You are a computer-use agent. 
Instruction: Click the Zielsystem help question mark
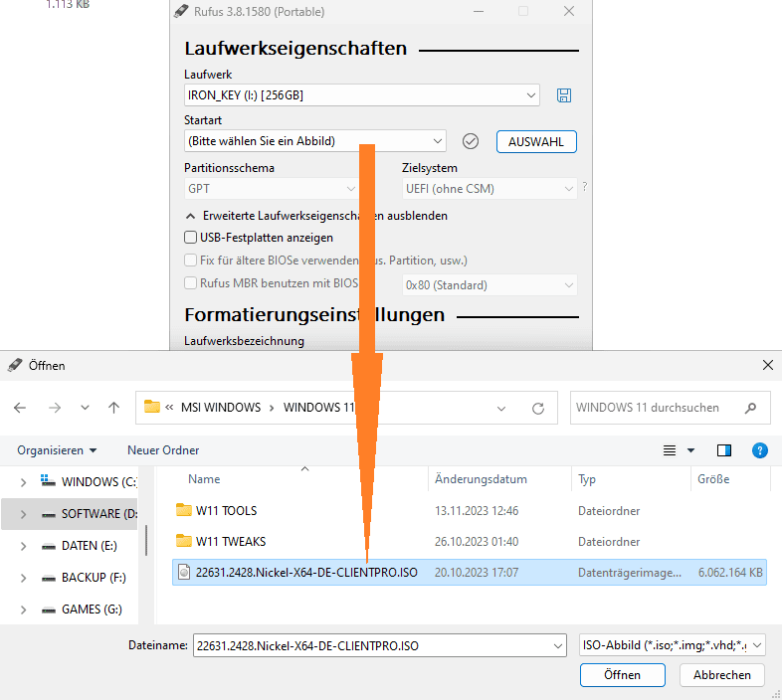[584, 187]
